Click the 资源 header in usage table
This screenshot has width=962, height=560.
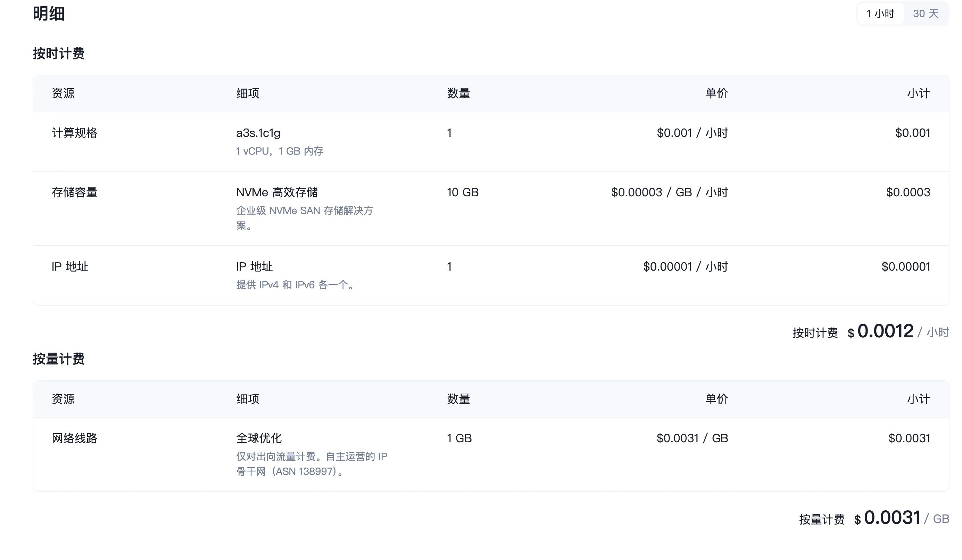coord(63,399)
